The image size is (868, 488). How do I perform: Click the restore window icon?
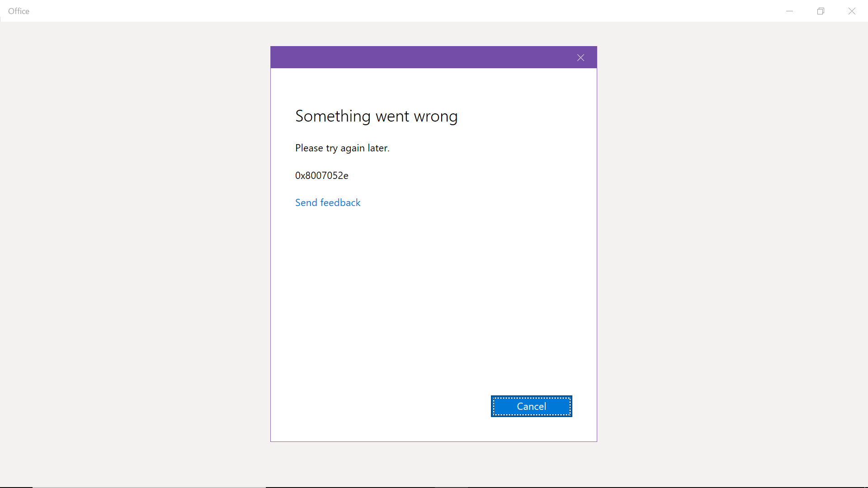point(821,11)
